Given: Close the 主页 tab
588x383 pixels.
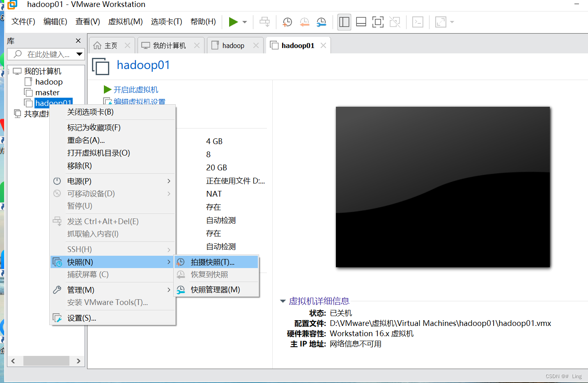Looking at the screenshot, I should point(128,46).
